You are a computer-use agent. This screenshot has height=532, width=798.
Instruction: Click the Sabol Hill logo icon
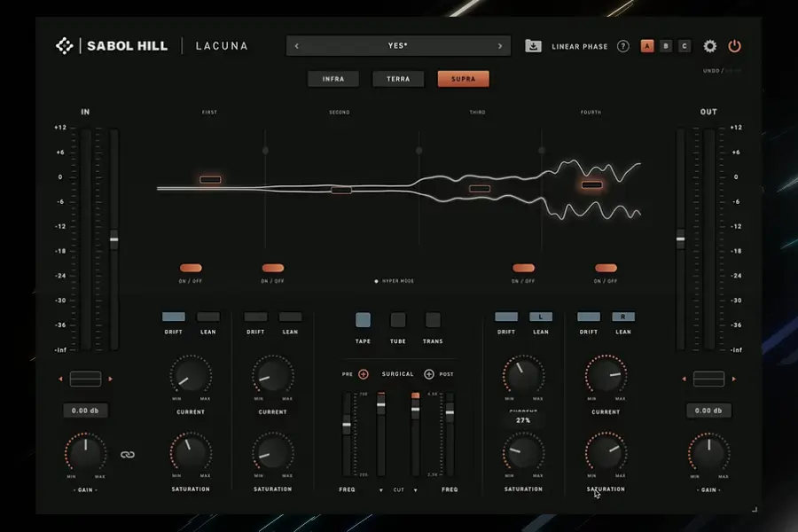[65, 46]
